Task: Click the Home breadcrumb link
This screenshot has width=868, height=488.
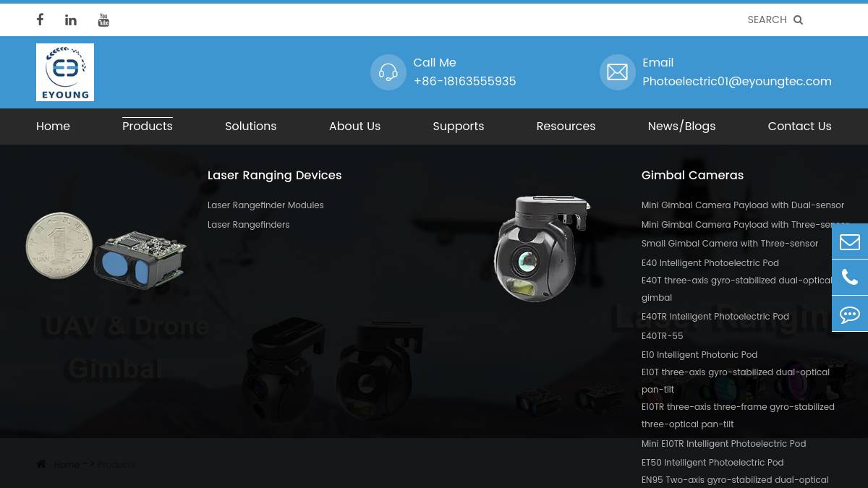Action: coord(67,465)
